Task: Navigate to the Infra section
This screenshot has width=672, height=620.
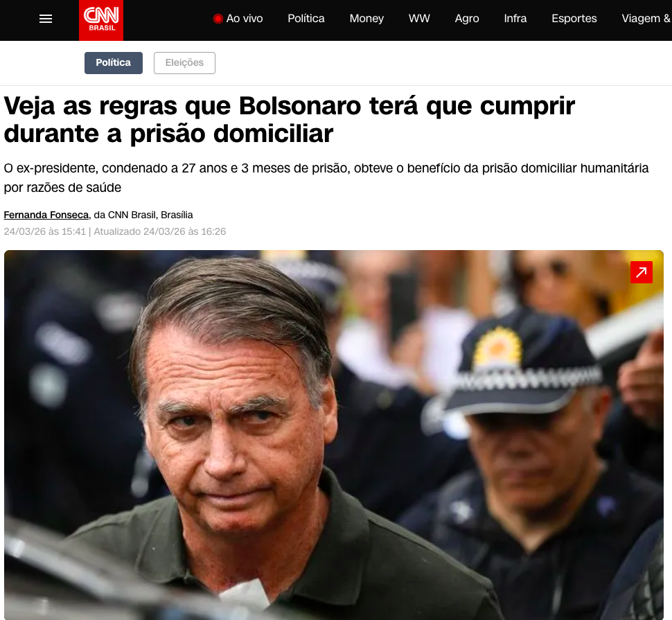Action: 515,19
